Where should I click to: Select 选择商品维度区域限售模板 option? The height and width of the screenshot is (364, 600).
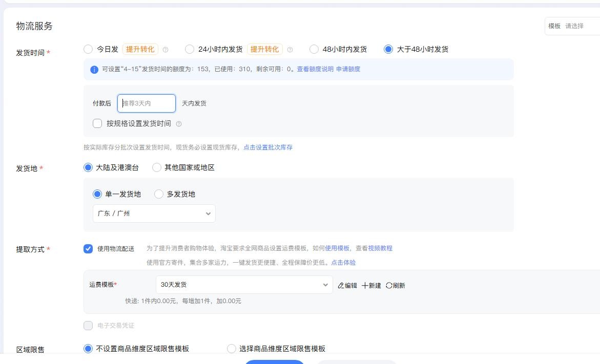(232, 349)
